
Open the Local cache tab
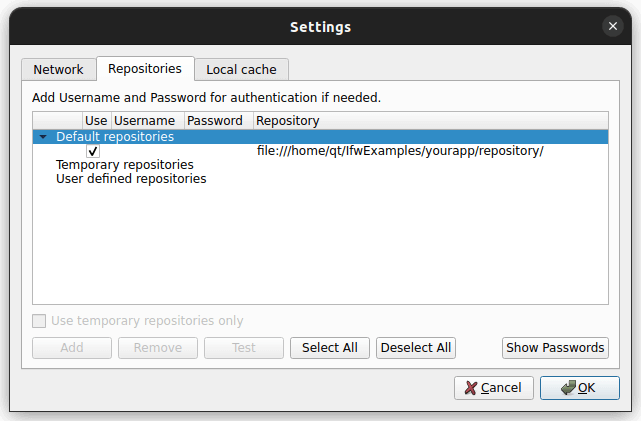[241, 70]
